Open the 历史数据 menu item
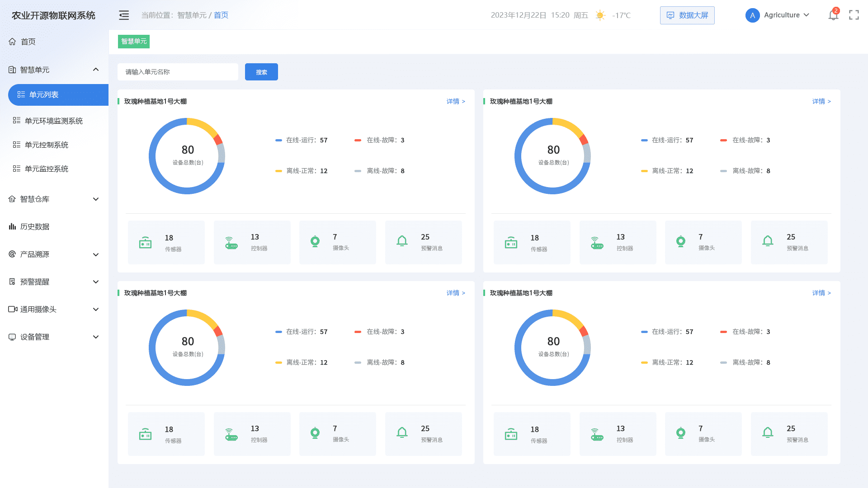The image size is (868, 488). coord(35,226)
